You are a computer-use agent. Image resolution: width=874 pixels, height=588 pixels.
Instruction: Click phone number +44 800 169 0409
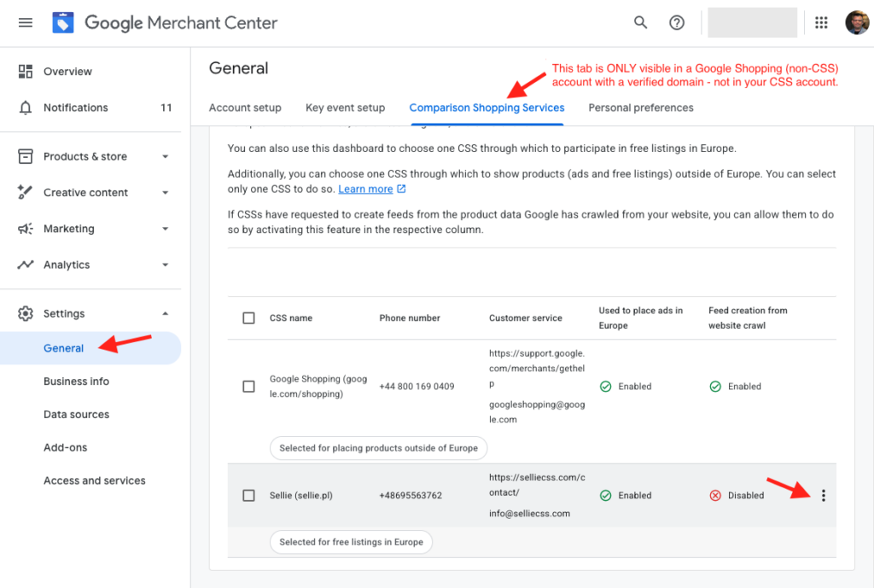click(417, 387)
